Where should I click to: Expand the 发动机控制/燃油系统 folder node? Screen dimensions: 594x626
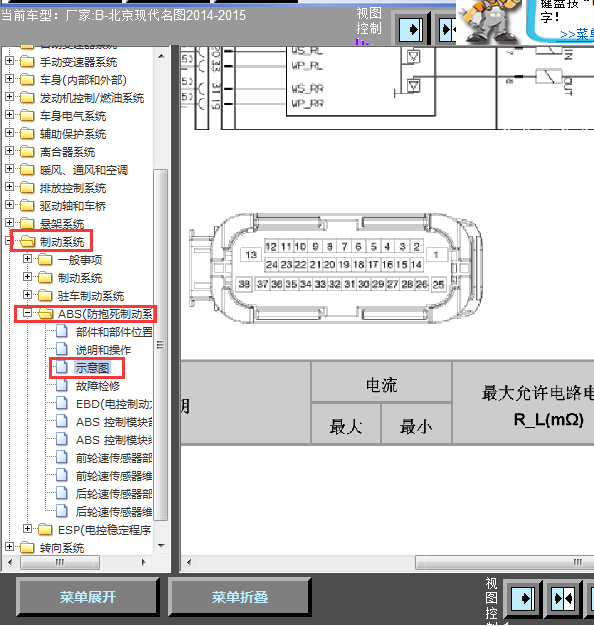coord(9,97)
